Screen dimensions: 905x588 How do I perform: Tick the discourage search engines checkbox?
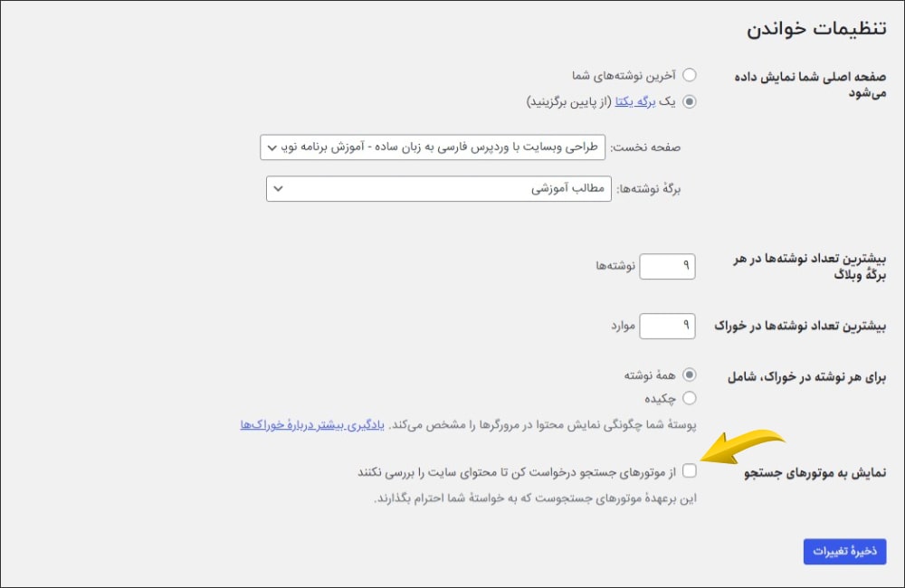[689, 471]
